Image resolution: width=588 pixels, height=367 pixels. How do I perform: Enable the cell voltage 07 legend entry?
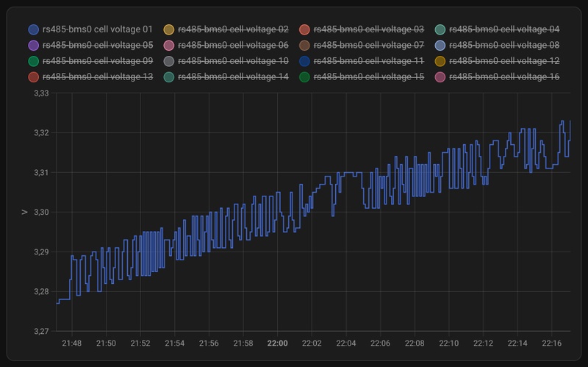(x=362, y=45)
